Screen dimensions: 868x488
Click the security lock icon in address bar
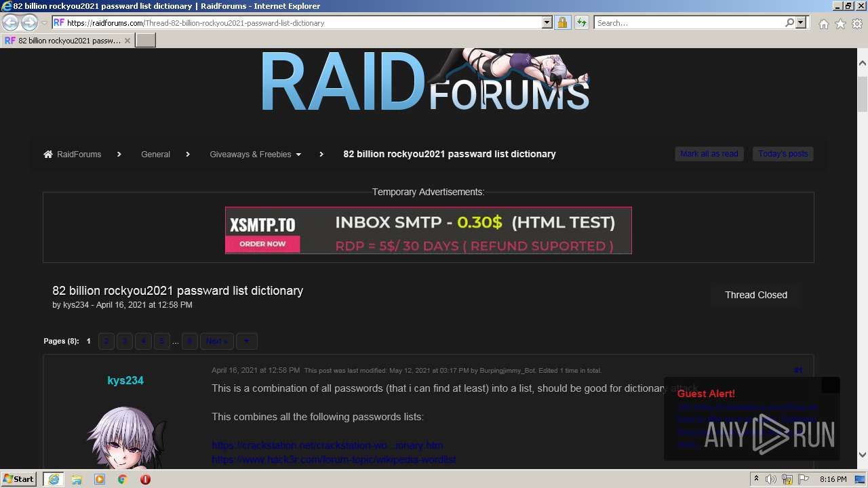[x=562, y=22]
